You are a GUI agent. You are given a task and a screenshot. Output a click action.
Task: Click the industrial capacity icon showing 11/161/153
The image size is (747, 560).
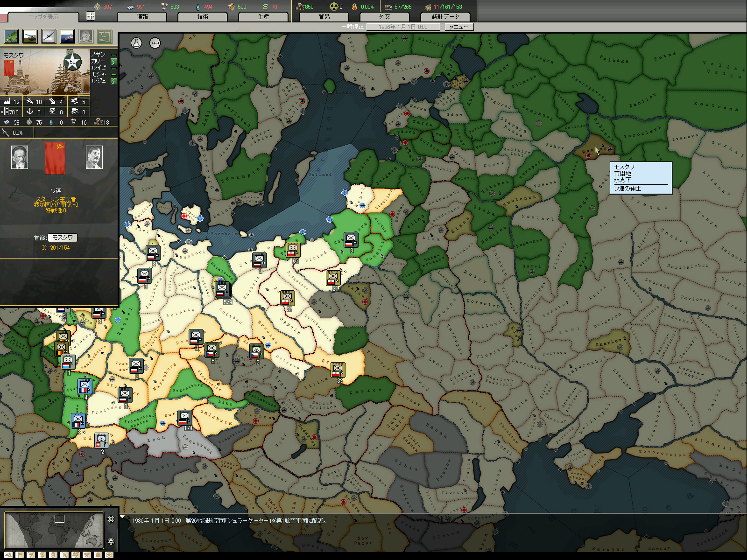pos(428,7)
